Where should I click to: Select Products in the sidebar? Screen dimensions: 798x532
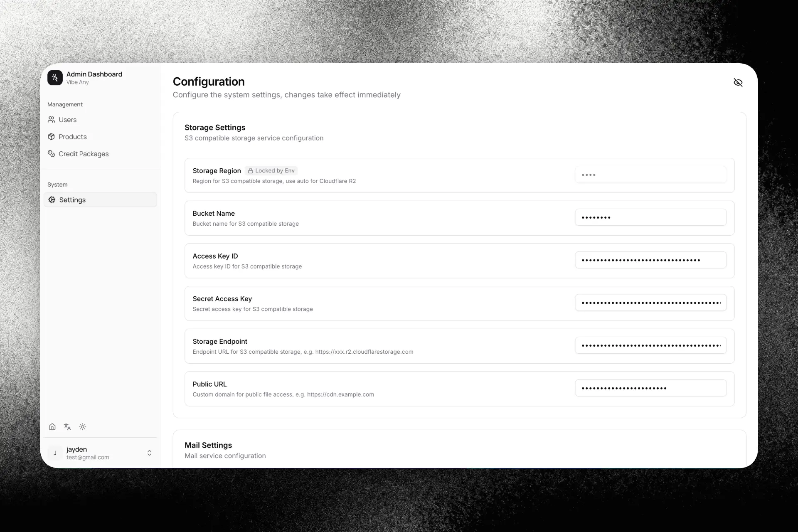73,137
